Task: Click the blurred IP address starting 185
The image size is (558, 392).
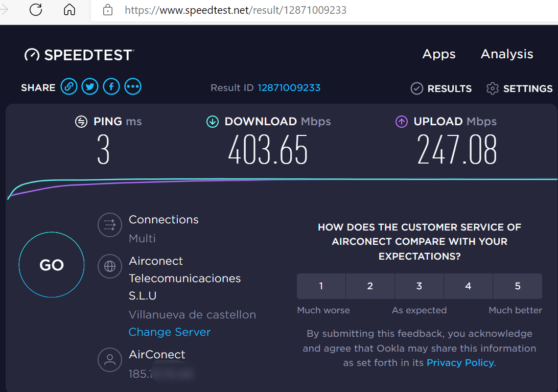Action: 161,374
